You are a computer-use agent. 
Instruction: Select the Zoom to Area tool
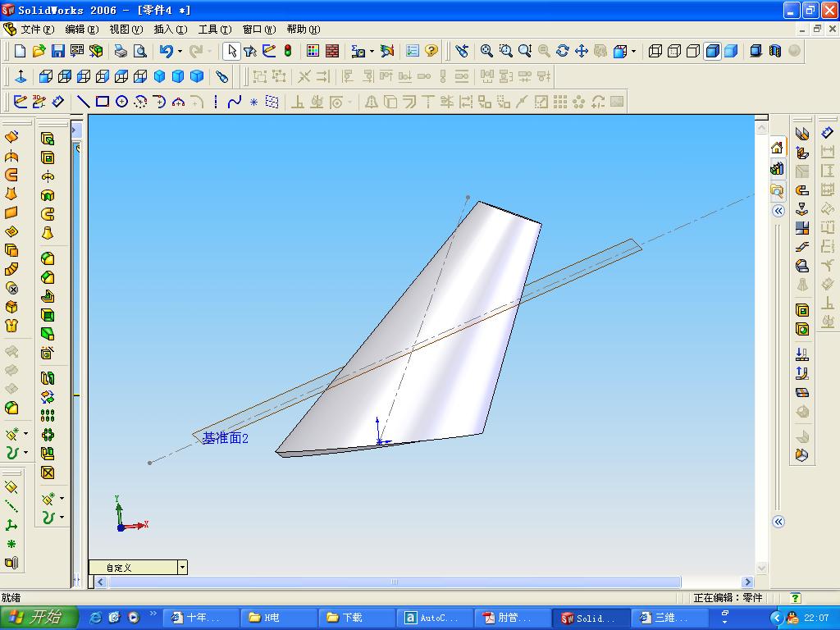pos(505,51)
